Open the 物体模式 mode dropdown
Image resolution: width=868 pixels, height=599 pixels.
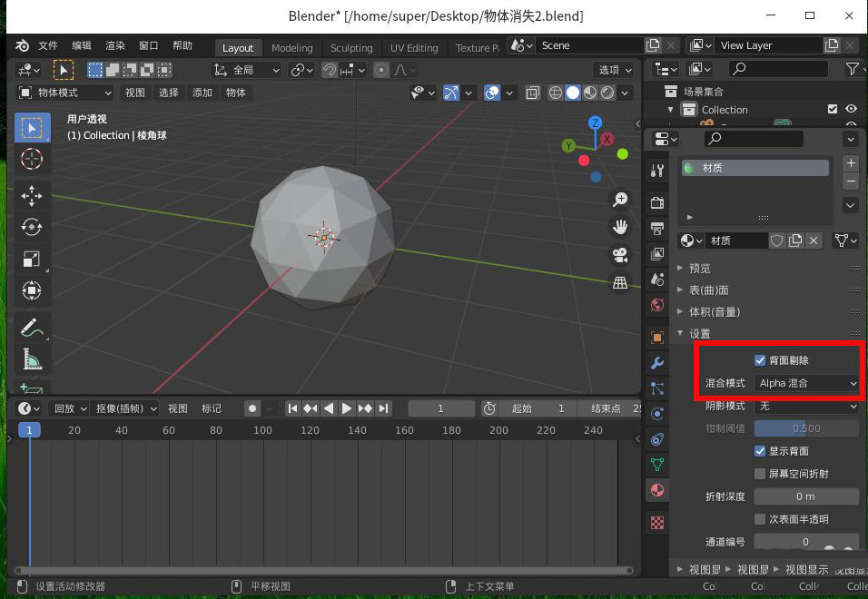tap(65, 93)
